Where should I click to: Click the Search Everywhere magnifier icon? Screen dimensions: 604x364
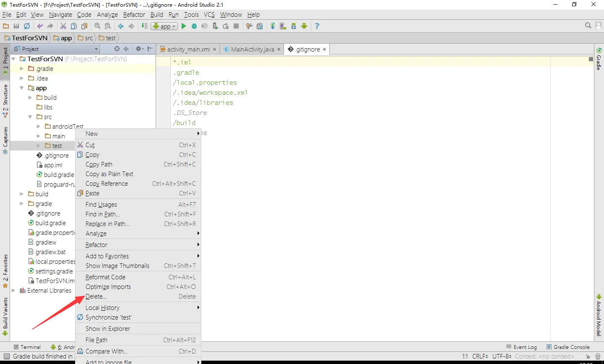click(588, 26)
